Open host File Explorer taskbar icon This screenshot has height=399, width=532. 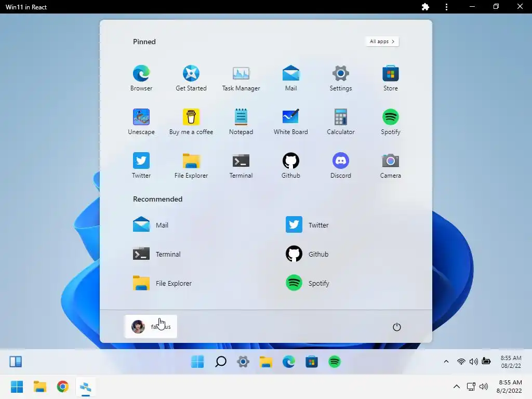coord(39,387)
